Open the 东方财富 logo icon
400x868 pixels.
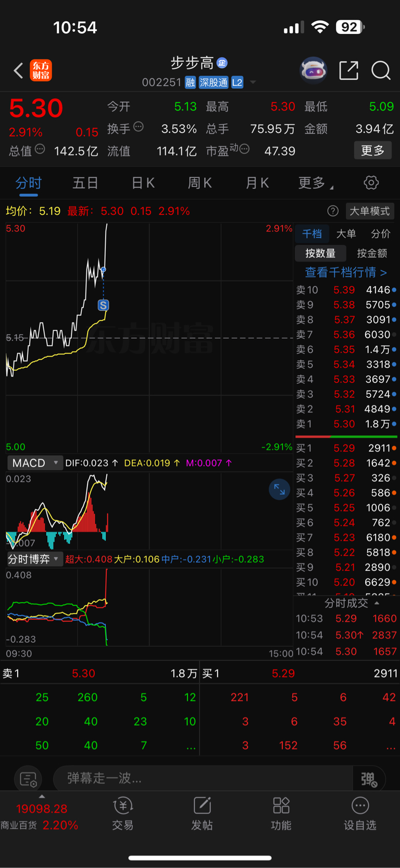(41, 70)
